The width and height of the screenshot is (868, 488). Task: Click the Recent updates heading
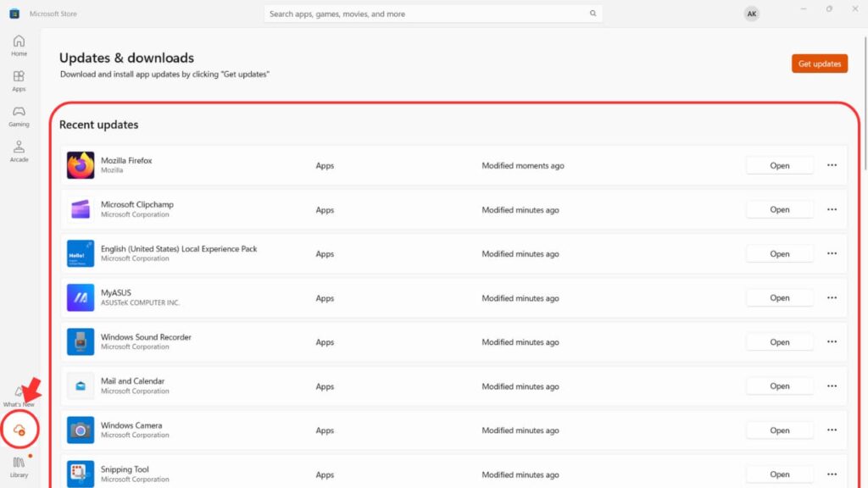pos(98,125)
